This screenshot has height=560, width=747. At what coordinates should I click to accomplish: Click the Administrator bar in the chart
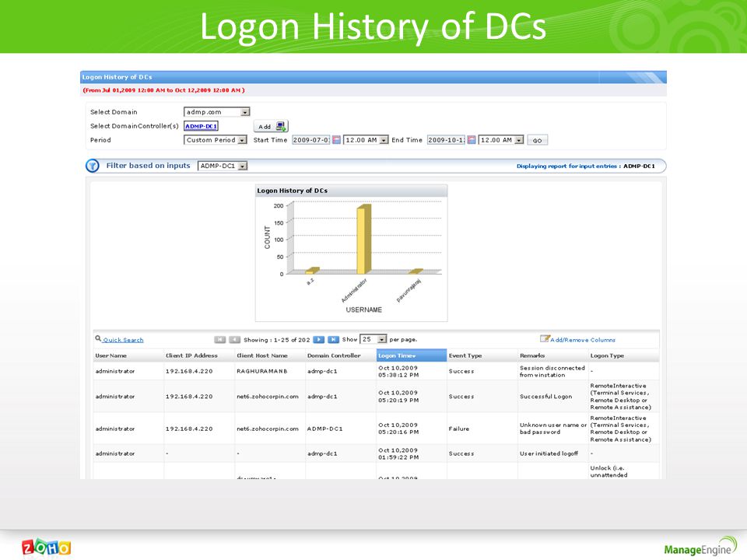pyautogui.click(x=363, y=240)
